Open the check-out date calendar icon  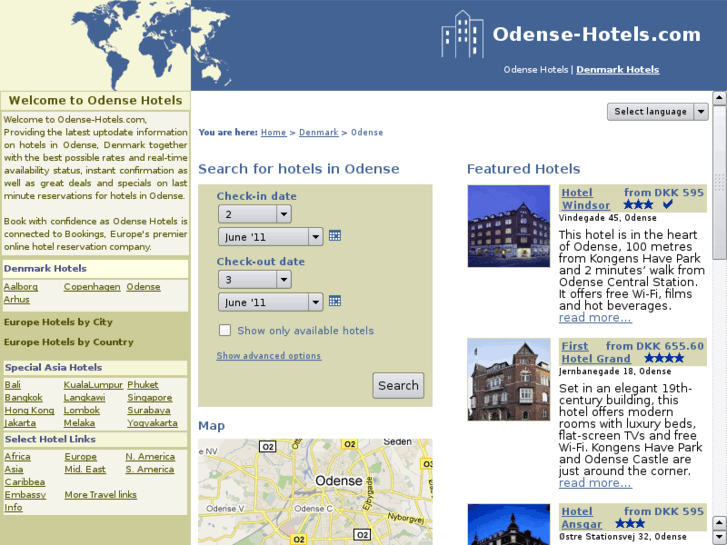pos(335,301)
